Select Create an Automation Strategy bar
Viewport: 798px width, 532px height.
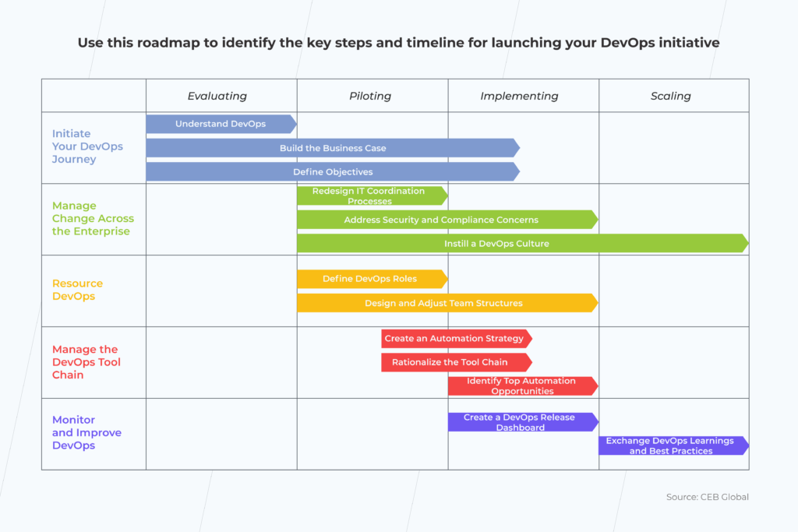(x=457, y=339)
